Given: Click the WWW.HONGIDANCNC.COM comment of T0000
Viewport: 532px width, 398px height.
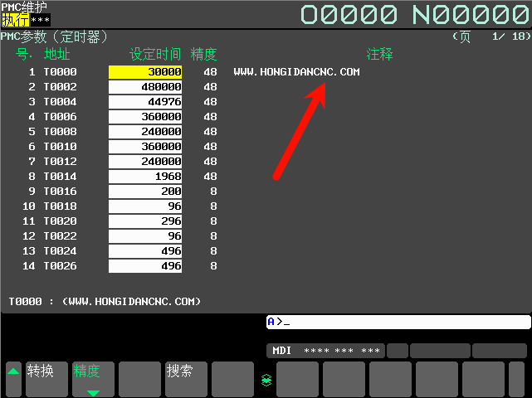Looking at the screenshot, I should 296,72.
